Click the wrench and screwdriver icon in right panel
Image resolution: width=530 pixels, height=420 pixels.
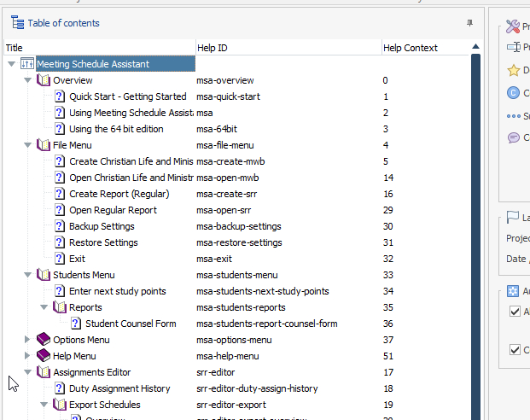click(x=513, y=26)
